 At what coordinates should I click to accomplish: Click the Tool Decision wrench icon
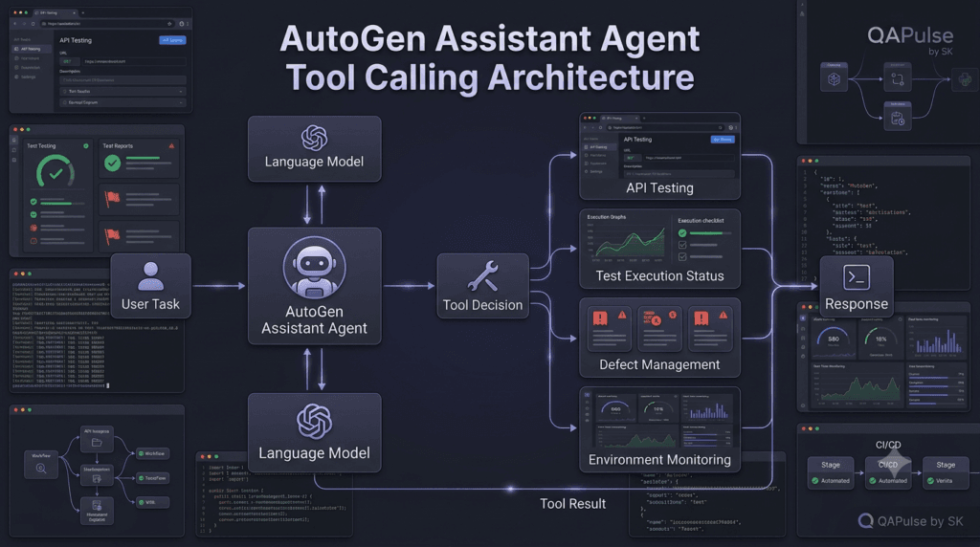tap(482, 276)
